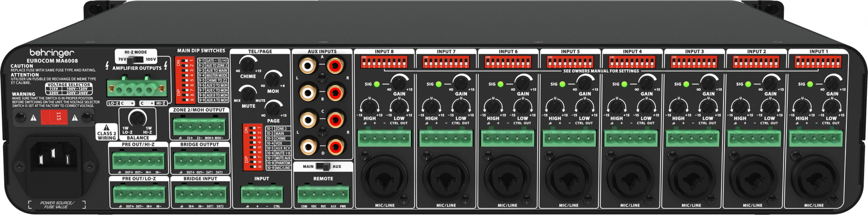Screen dimensions: 868x215
Task: Click the CLASS 2 WIRING warning triangle
Action: tap(107, 127)
